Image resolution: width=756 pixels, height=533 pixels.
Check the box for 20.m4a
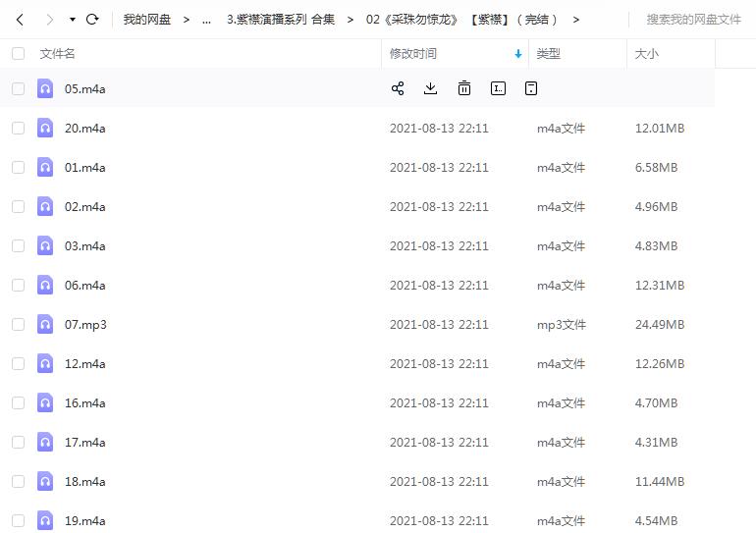[19, 129]
